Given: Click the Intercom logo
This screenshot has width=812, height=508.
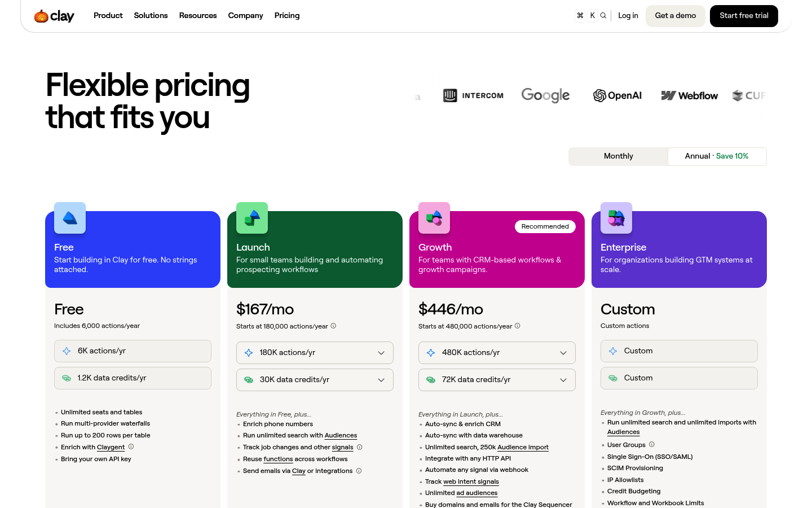Looking at the screenshot, I should pos(473,95).
